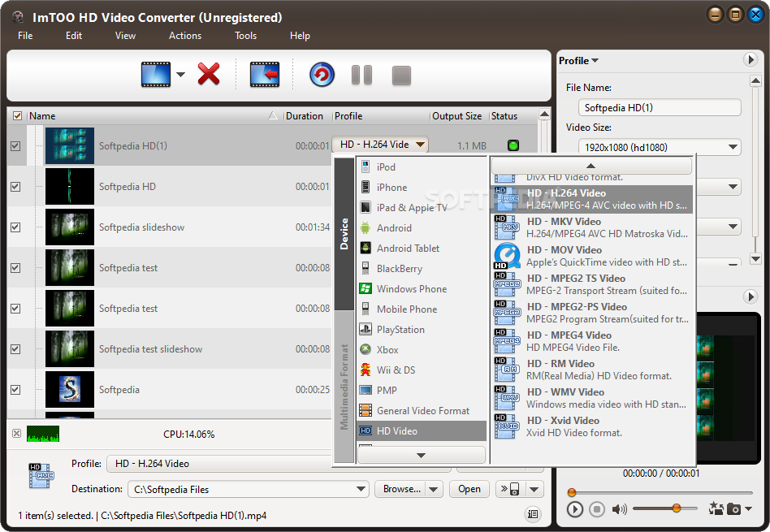
Task: Close the CPU usage graph
Action: click(x=17, y=433)
